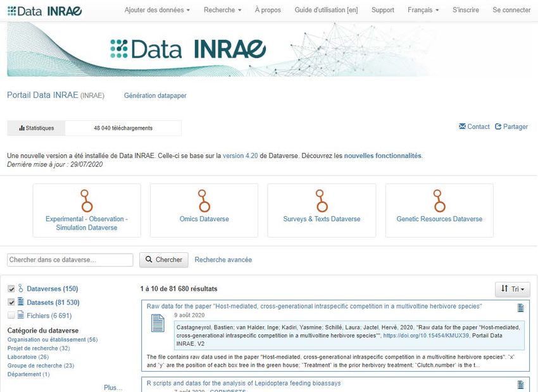Click the Genetic Resources Dataverse icon
The width and height of the screenshot is (538, 392).
439,201
